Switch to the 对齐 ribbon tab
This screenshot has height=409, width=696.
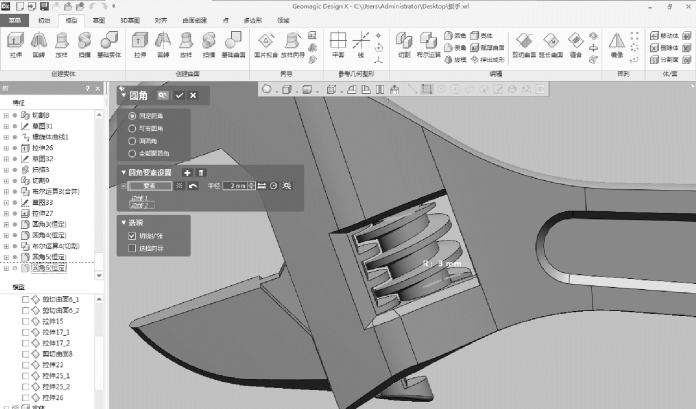161,20
